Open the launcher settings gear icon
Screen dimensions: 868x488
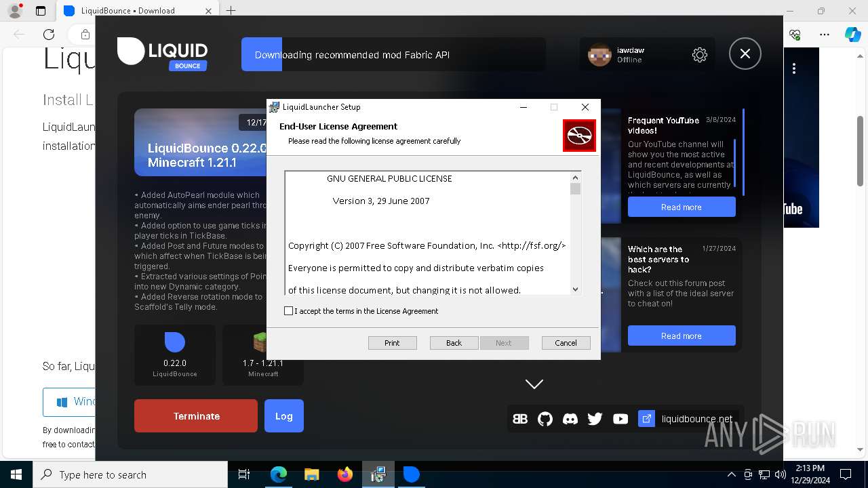click(x=700, y=55)
